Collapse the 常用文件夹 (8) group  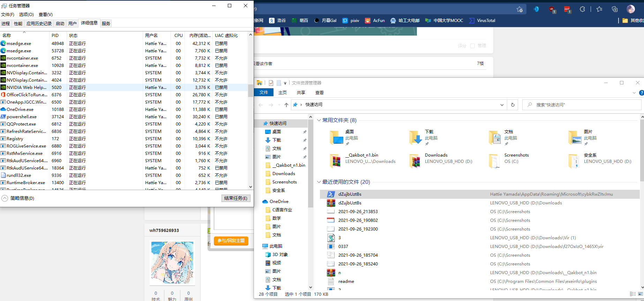click(x=319, y=120)
